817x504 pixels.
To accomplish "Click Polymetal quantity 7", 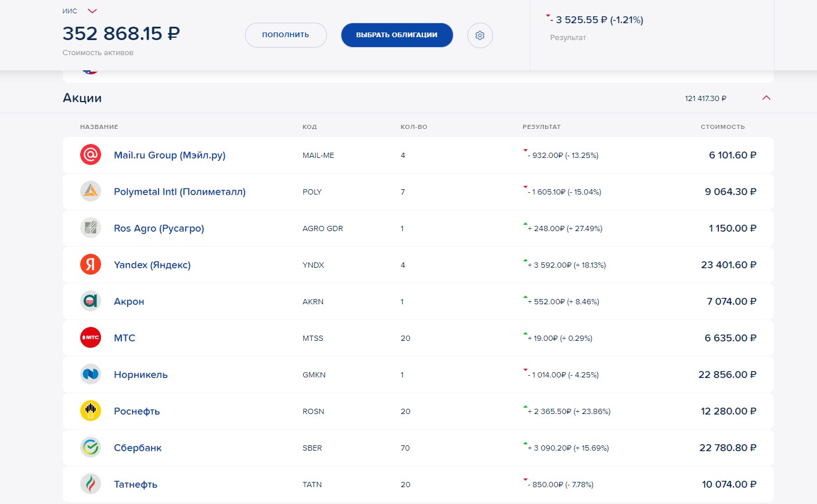I will (403, 192).
